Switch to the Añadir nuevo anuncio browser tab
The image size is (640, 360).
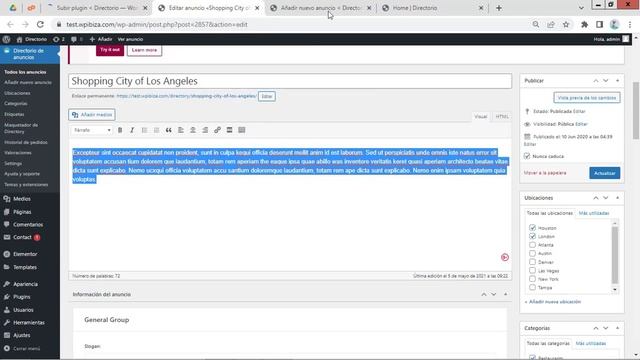tap(320, 8)
